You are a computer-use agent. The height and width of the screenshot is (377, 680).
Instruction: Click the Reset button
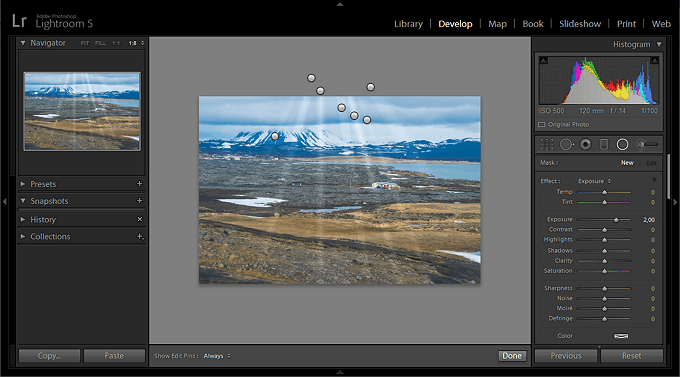[631, 356]
